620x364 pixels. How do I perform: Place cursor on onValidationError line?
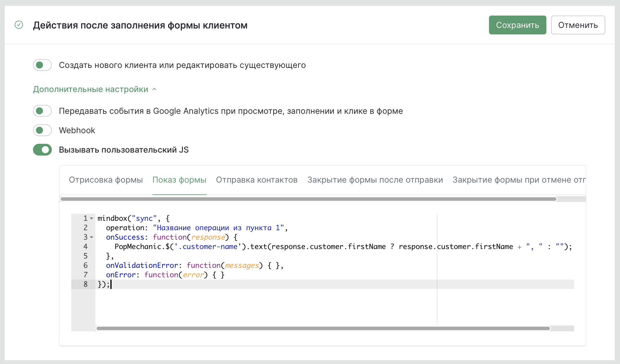[195, 266]
